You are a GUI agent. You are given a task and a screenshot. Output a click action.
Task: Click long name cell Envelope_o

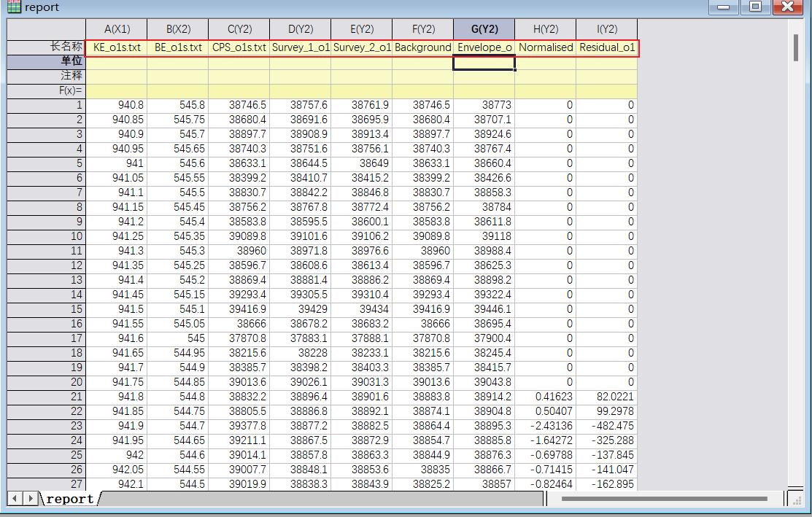click(x=484, y=47)
